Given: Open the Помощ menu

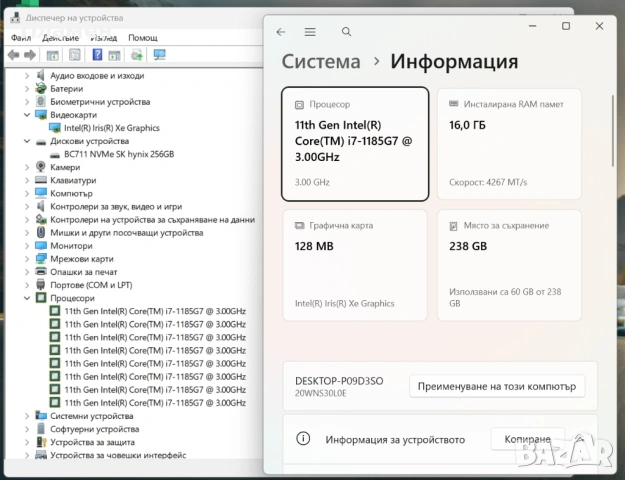Looking at the screenshot, I should coord(143,38).
